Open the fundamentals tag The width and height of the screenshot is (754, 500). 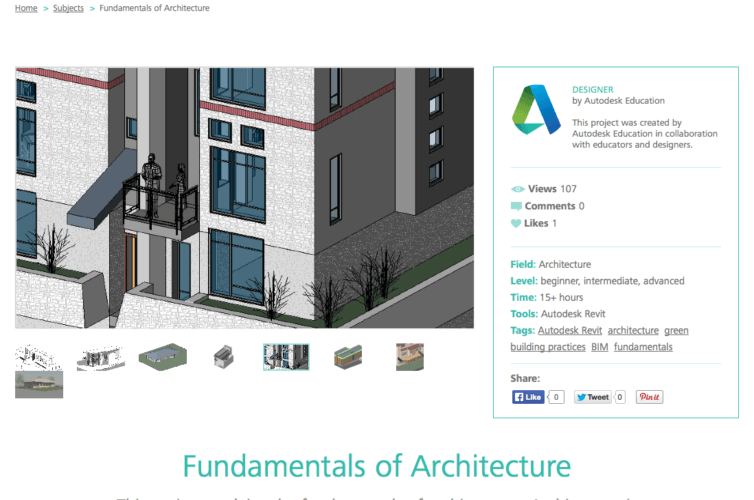(643, 347)
